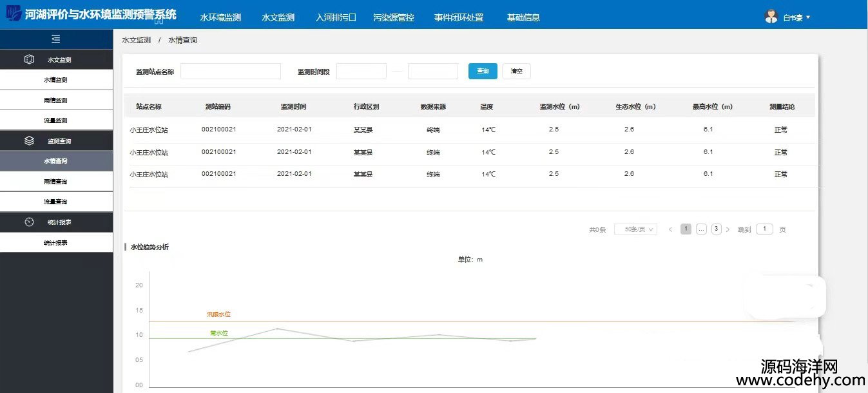Select 雨情查询 in the sidebar
868x393 pixels.
(x=56, y=182)
